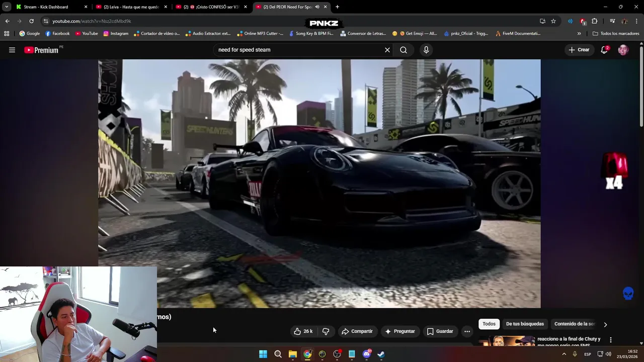The width and height of the screenshot is (644, 362).
Task: Go back to previous page
Action: pyautogui.click(x=7, y=21)
